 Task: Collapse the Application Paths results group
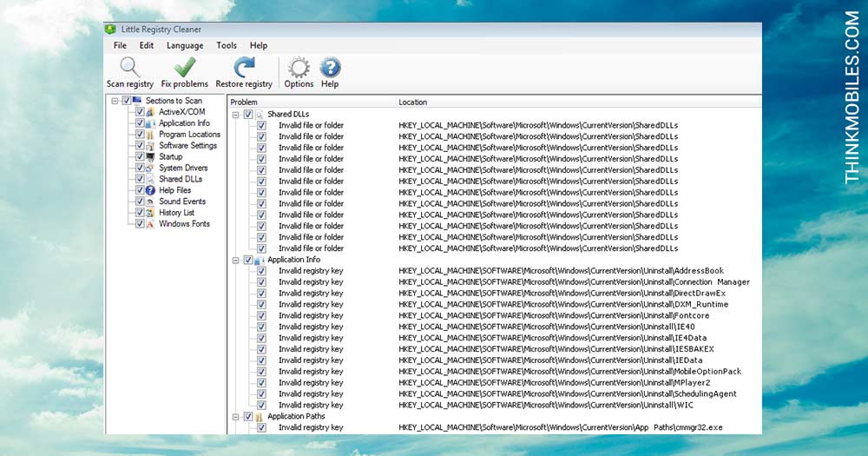236,417
